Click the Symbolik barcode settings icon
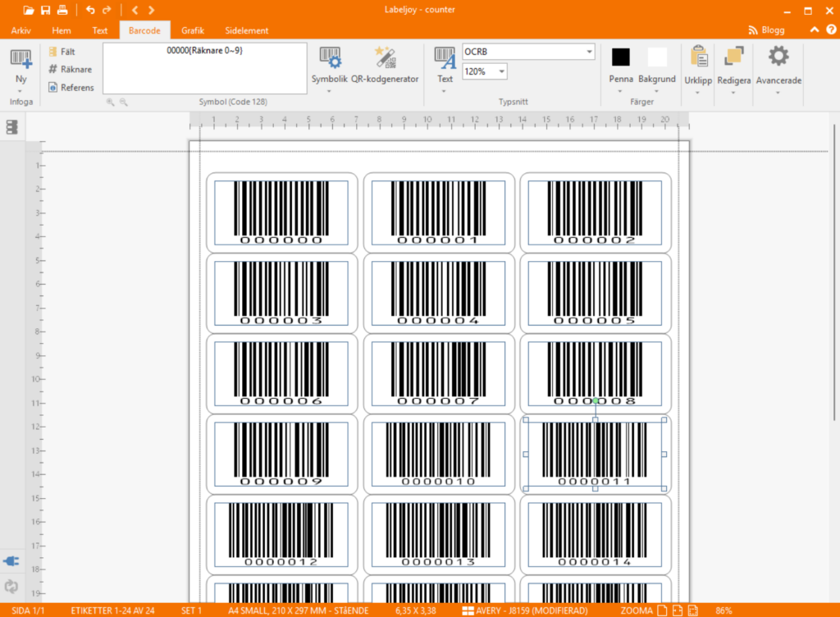The width and height of the screenshot is (840, 617). pos(330,58)
